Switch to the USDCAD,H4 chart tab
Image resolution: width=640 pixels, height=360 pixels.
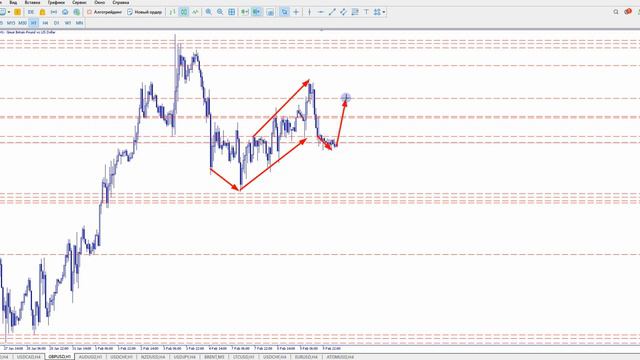pos(29,357)
